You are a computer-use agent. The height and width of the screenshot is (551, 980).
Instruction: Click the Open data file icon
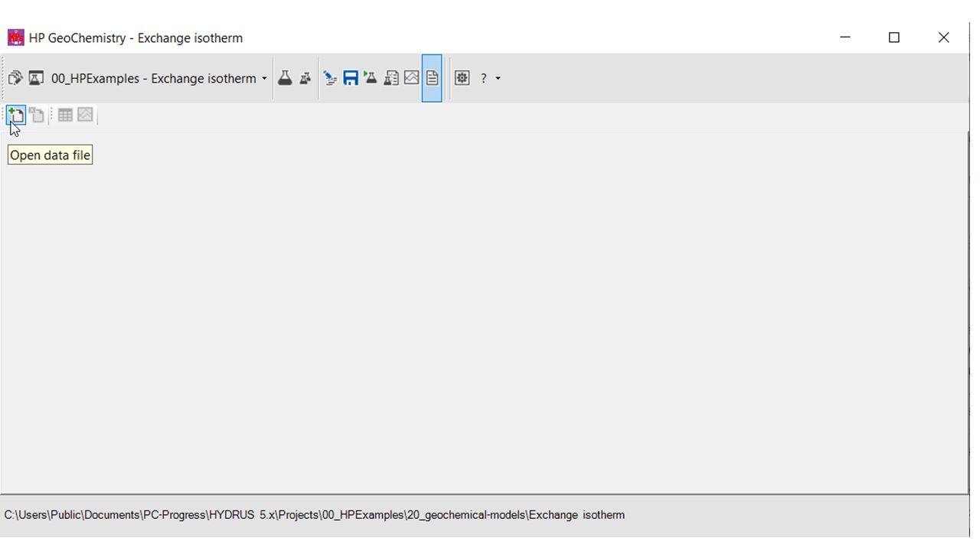point(15,115)
